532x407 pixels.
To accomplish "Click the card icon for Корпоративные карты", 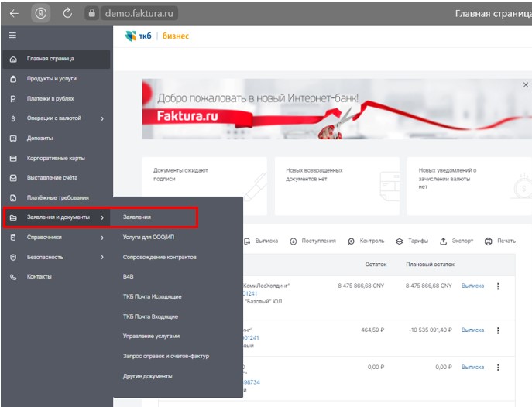I will 13,159.
